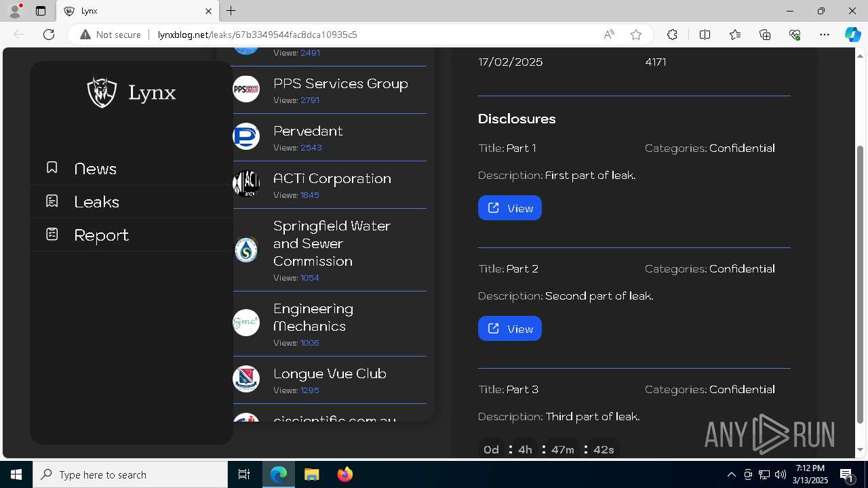
Task: Open Collections icon
Action: (x=765, y=35)
